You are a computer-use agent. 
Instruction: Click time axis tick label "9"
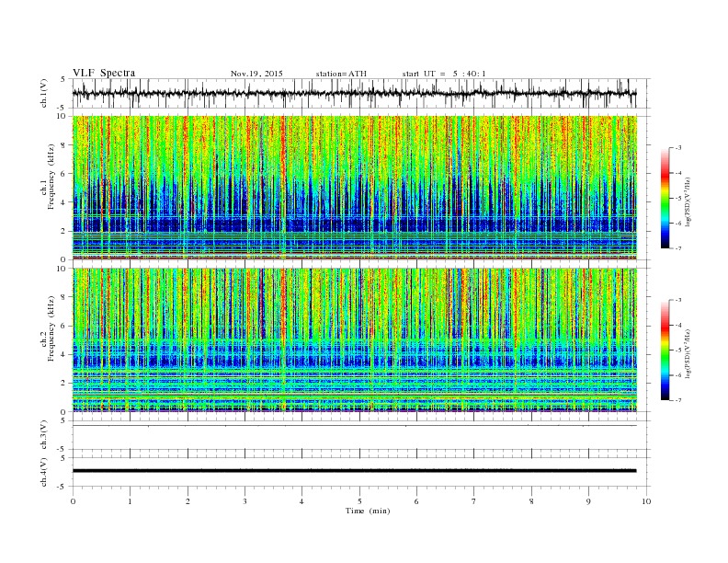588,501
